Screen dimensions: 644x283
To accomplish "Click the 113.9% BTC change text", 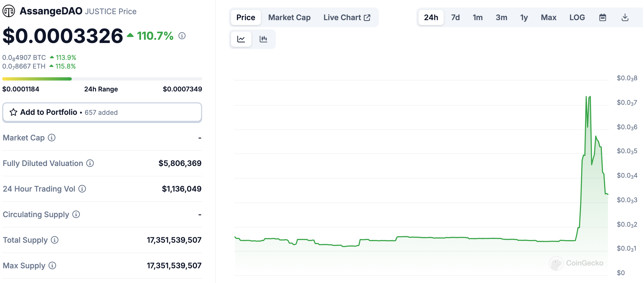I will (66, 58).
